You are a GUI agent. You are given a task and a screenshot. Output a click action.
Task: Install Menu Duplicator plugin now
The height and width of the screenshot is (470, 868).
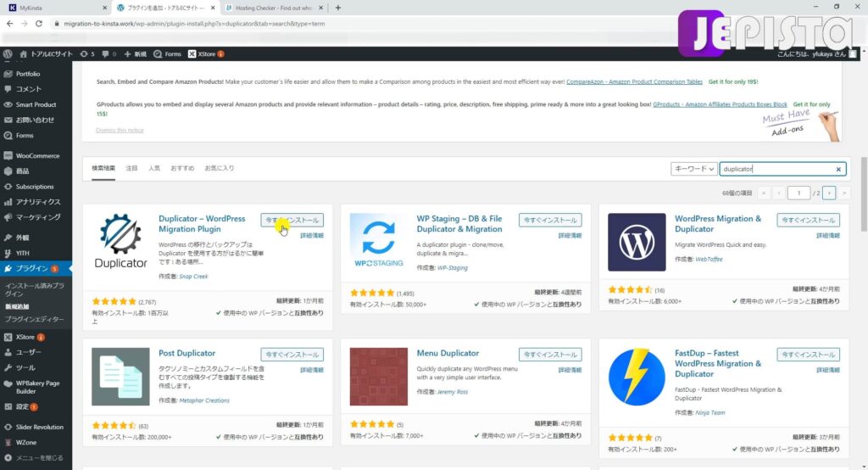click(x=550, y=354)
